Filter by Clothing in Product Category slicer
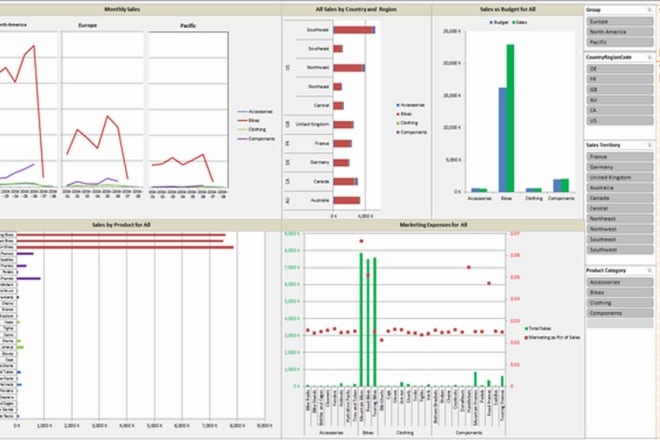This screenshot has width=660, height=440. pyautogui.click(x=620, y=303)
